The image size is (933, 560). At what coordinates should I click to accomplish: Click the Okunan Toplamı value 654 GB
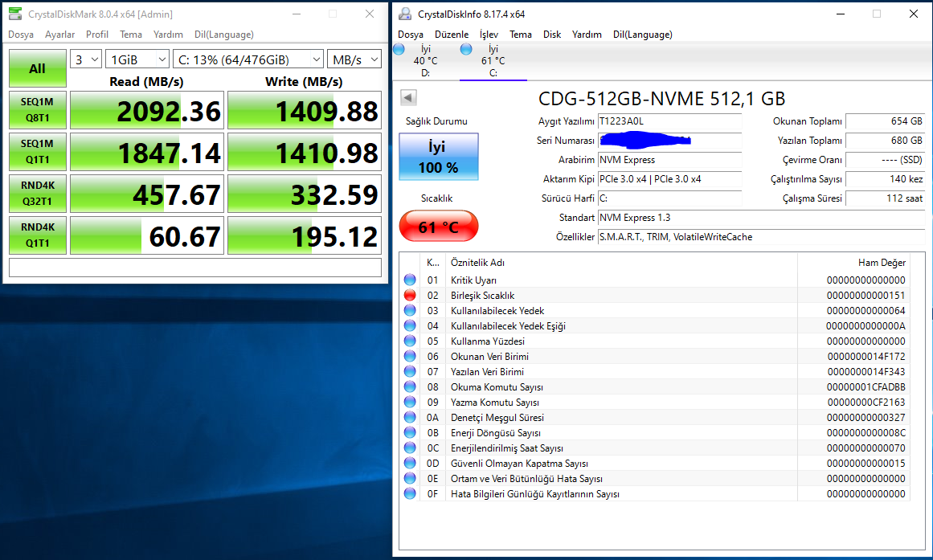[886, 121]
